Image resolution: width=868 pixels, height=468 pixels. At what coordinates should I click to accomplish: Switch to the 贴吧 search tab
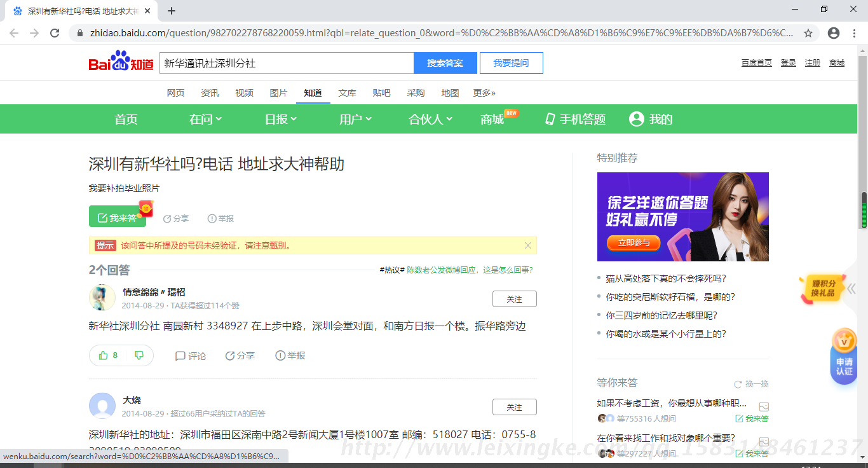(381, 93)
